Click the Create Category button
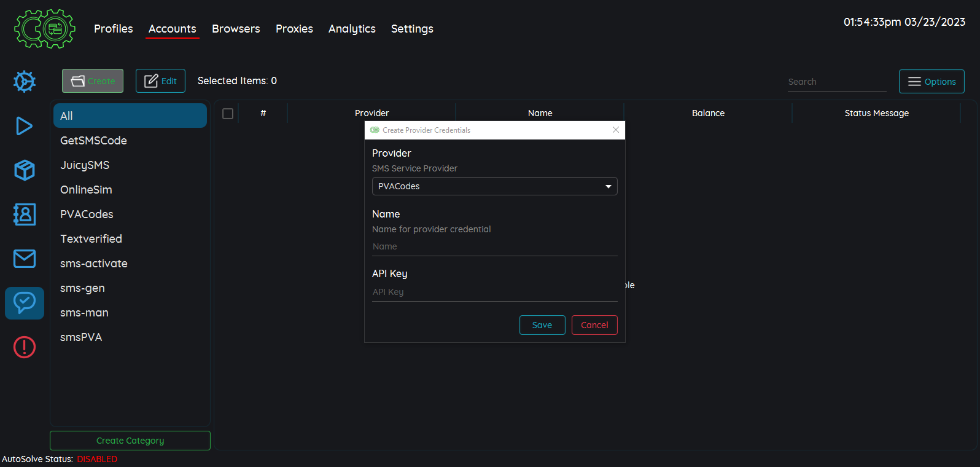The image size is (980, 467). click(x=130, y=441)
